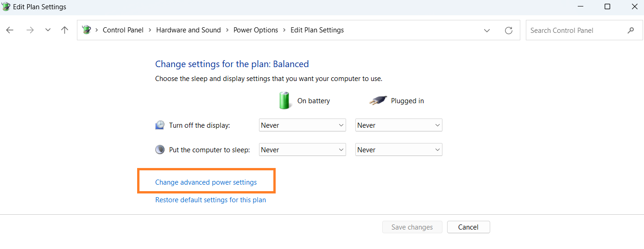Click the search magnifier icon
The width and height of the screenshot is (644, 249).
pos(631,31)
